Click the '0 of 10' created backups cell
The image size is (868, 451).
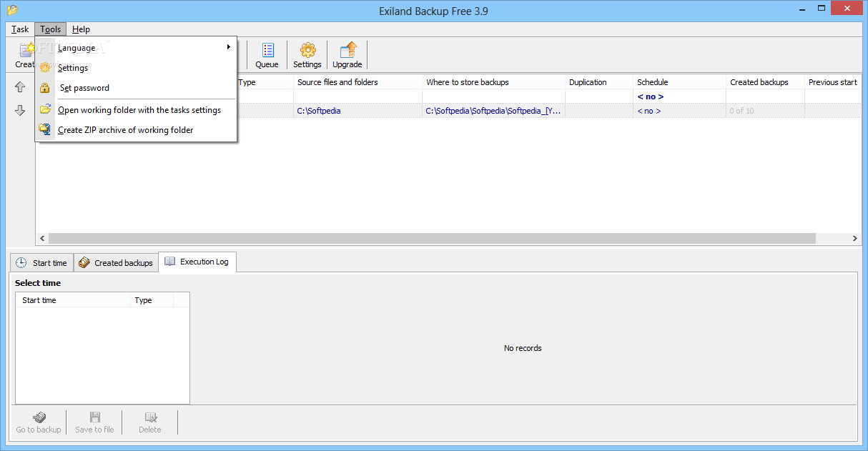(x=765, y=111)
